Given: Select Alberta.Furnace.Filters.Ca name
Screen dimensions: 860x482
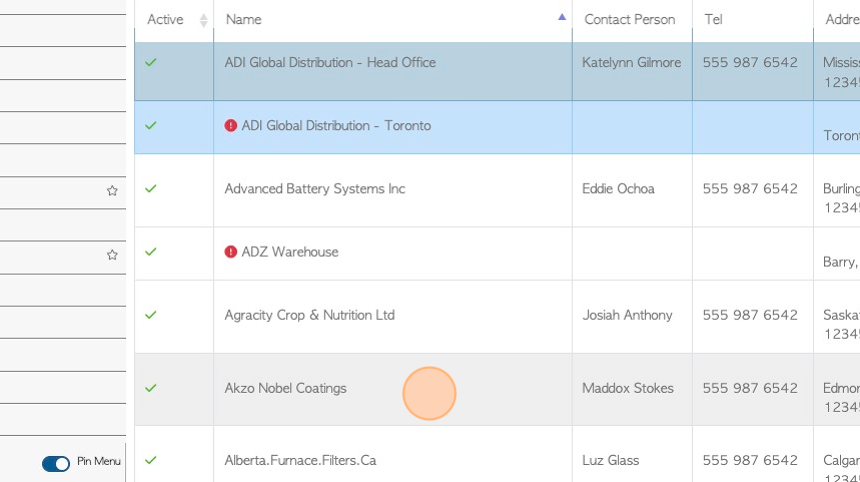Looking at the screenshot, I should (x=300, y=460).
